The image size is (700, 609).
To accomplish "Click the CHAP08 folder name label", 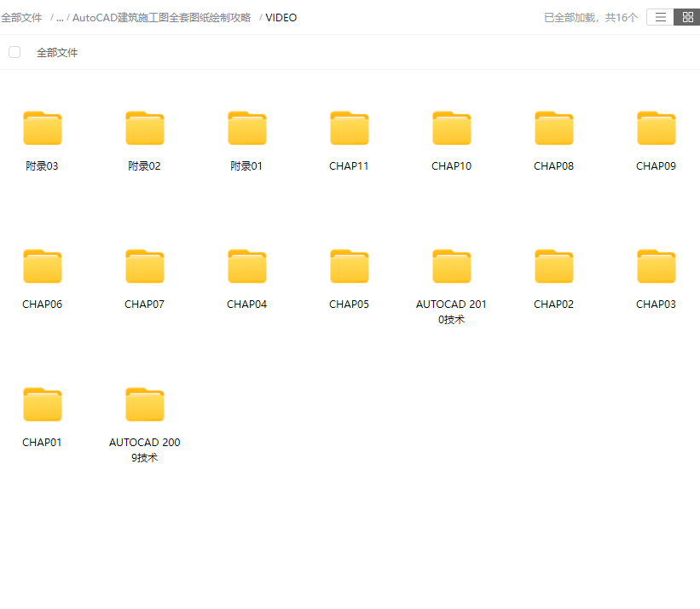I will [553, 166].
